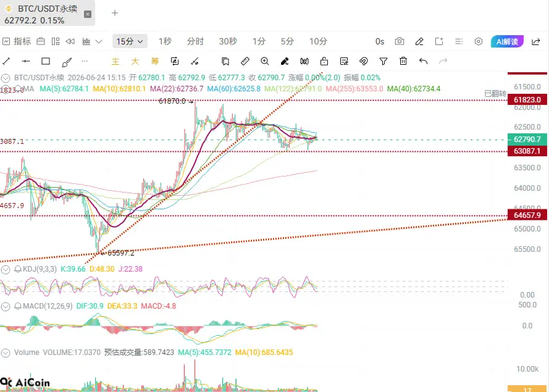The image size is (549, 392).
Task: Open the text note edit icon
Action: point(344,62)
